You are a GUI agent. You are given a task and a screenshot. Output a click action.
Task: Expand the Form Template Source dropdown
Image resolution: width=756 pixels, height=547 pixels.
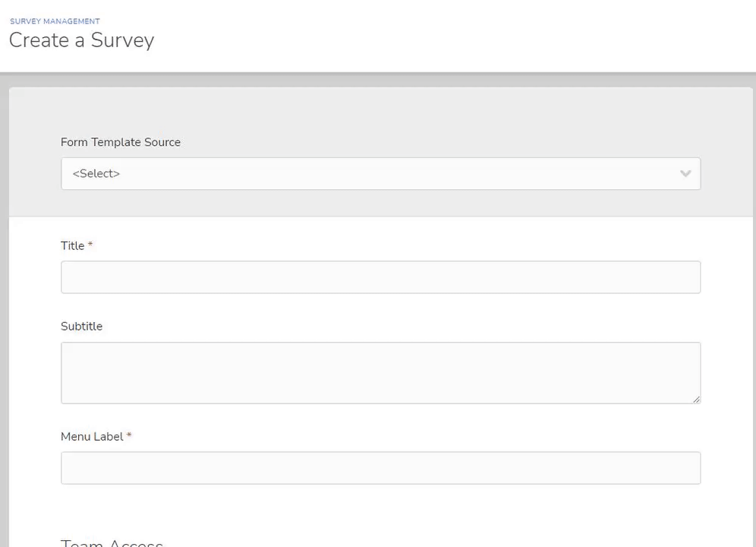point(380,173)
